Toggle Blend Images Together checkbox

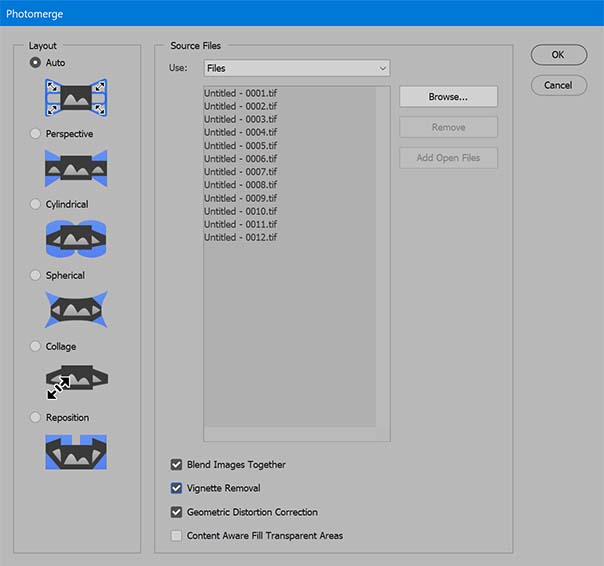(177, 465)
